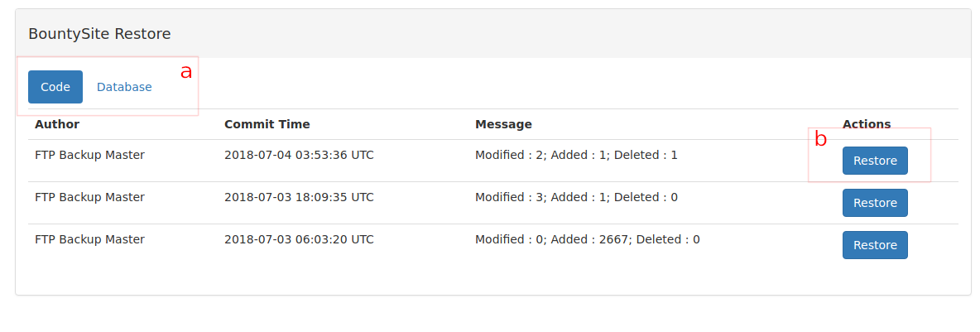The image size is (980, 332).
Task: Switch to the Code tab
Action: (55, 87)
